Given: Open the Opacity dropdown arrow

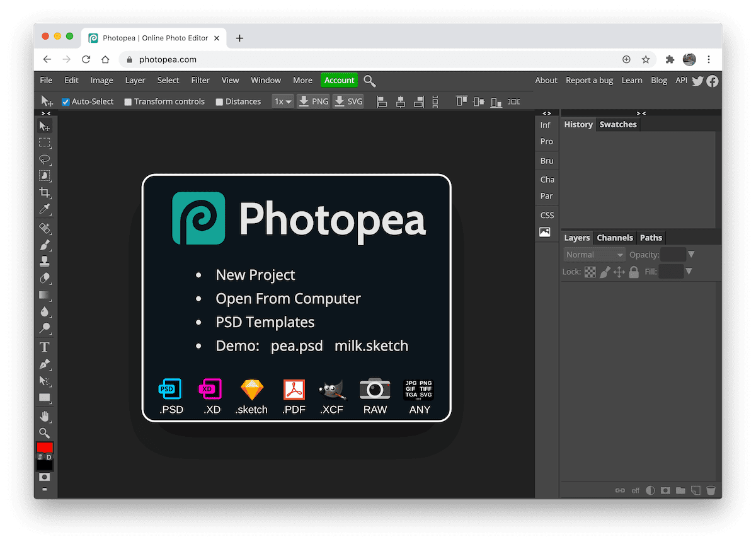Looking at the screenshot, I should (692, 254).
